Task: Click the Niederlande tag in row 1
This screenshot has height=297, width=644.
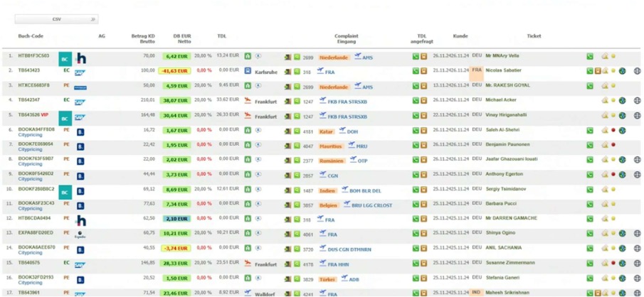Action: [334, 58]
